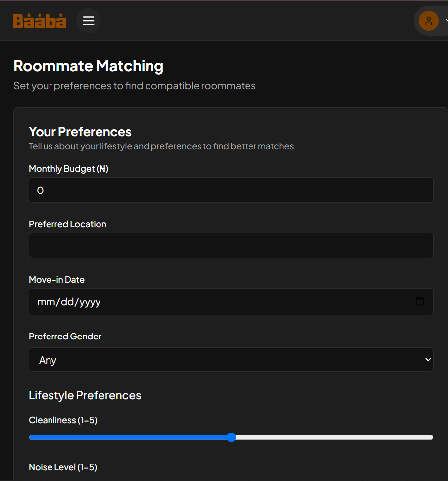Viewport: 448px width, 481px height.
Task: Click the filled blue part of Cleanliness slider
Action: tap(129, 437)
